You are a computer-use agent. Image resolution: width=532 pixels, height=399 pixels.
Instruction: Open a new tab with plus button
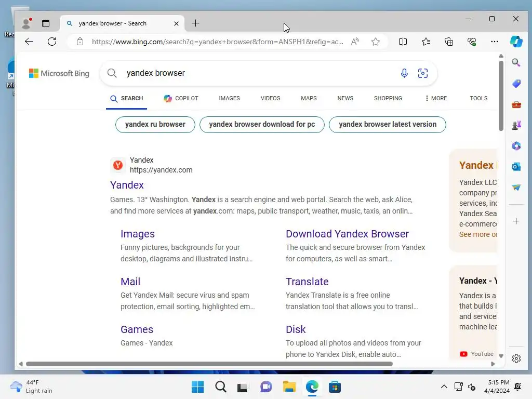click(x=195, y=23)
